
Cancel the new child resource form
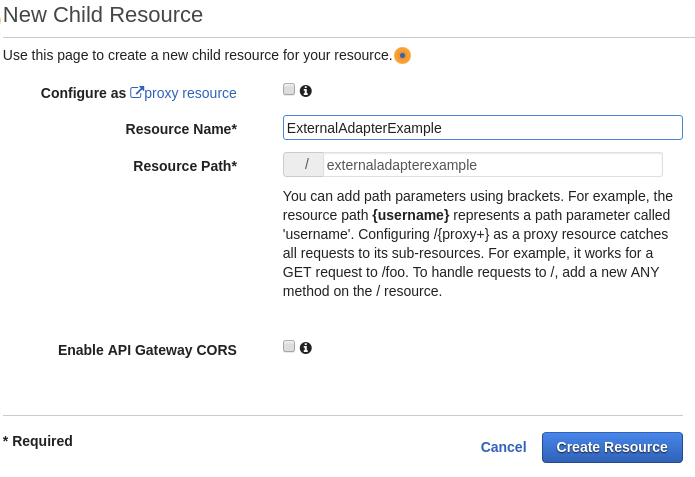(x=504, y=447)
